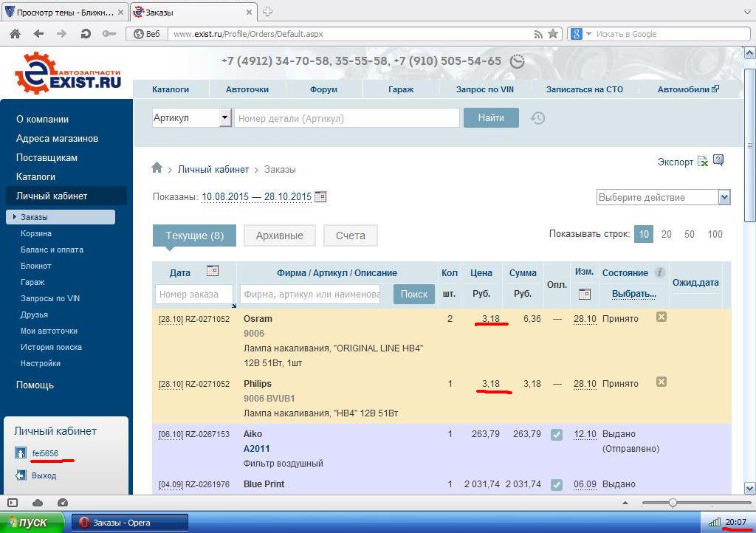Open calendar icon in Дата column header
The image size is (756, 533).
(x=213, y=271)
